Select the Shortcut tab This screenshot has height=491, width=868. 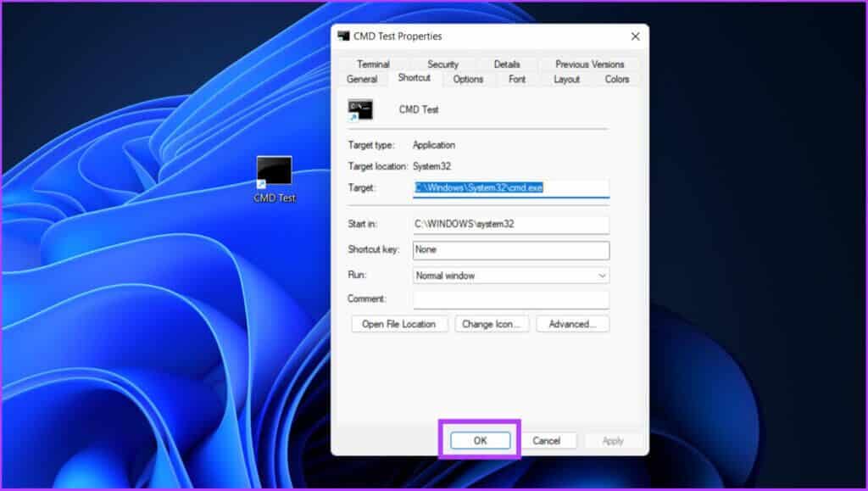414,78
